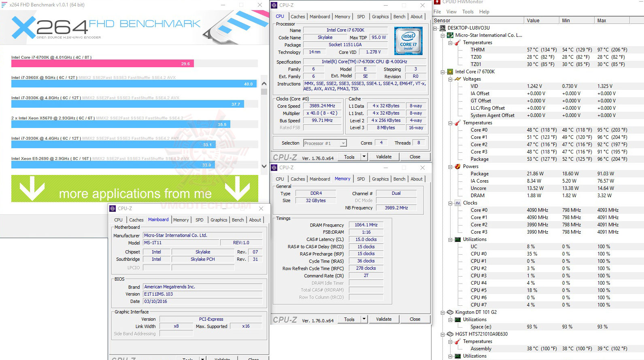Click the Voltages lightning icon
This screenshot has height=360, width=644.
tap(458, 79)
